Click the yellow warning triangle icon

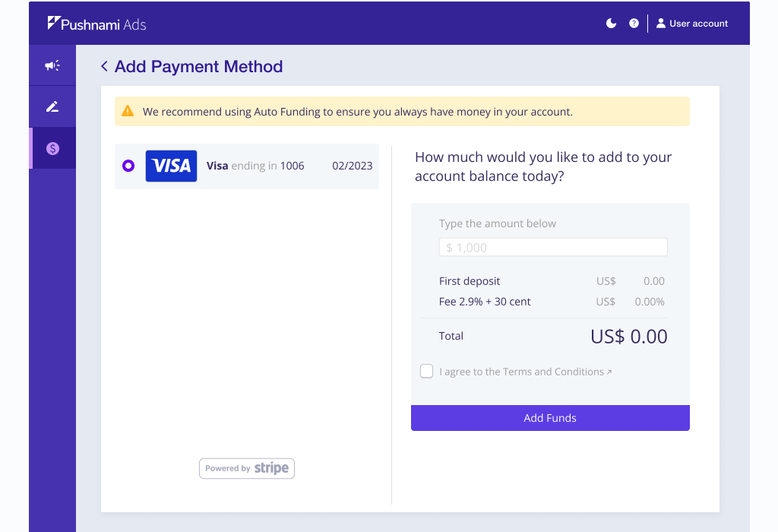[x=128, y=112]
